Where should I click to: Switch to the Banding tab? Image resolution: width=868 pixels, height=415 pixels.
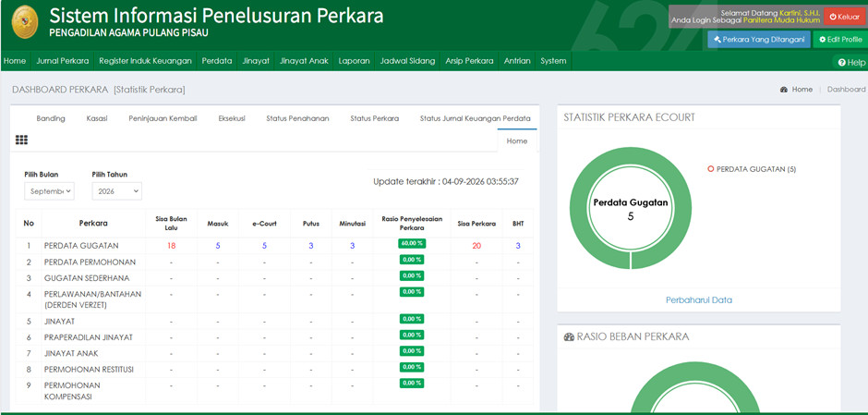point(51,118)
